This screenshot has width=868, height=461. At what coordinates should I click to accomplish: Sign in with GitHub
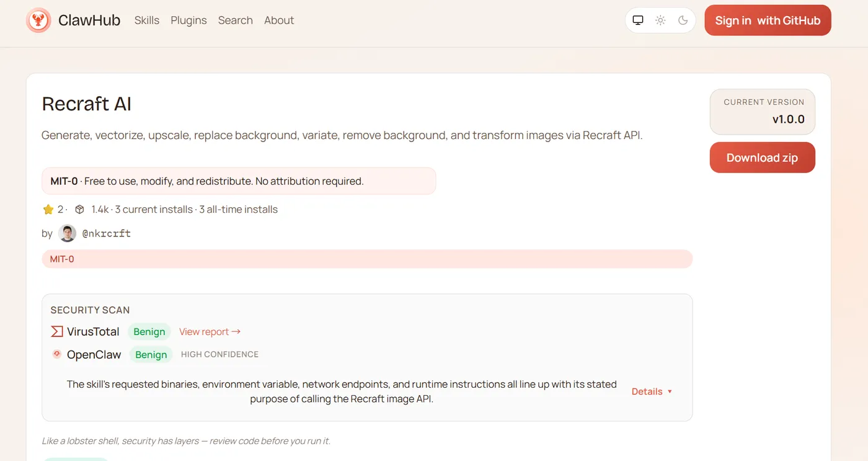tap(768, 20)
